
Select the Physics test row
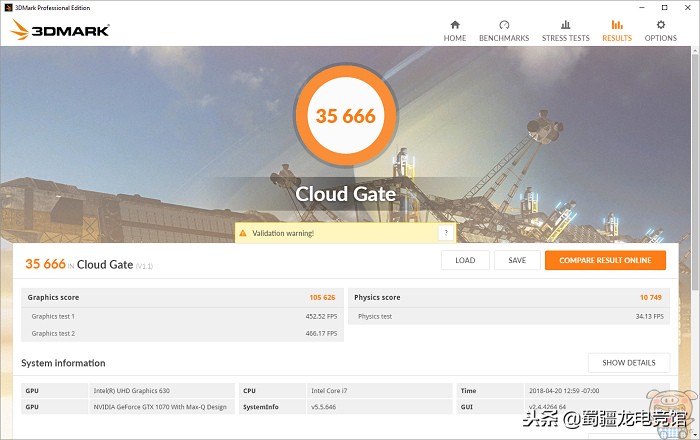509,316
